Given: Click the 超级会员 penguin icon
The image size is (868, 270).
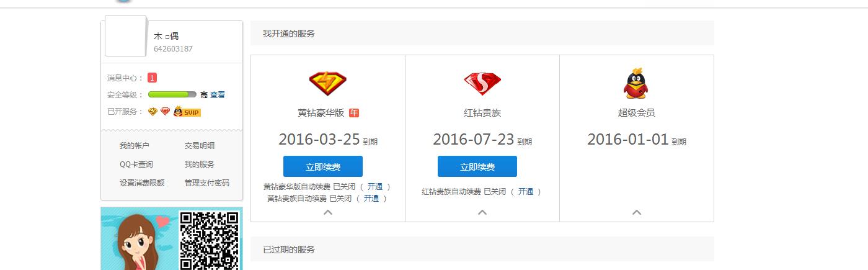Looking at the screenshot, I should click(x=636, y=83).
